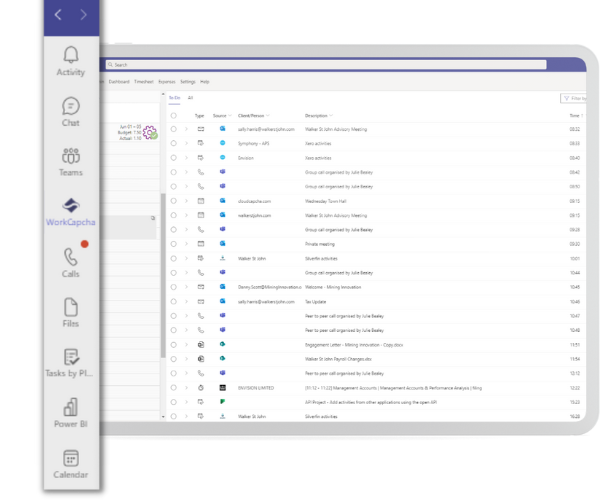Sort by the Time column header

pos(574,116)
